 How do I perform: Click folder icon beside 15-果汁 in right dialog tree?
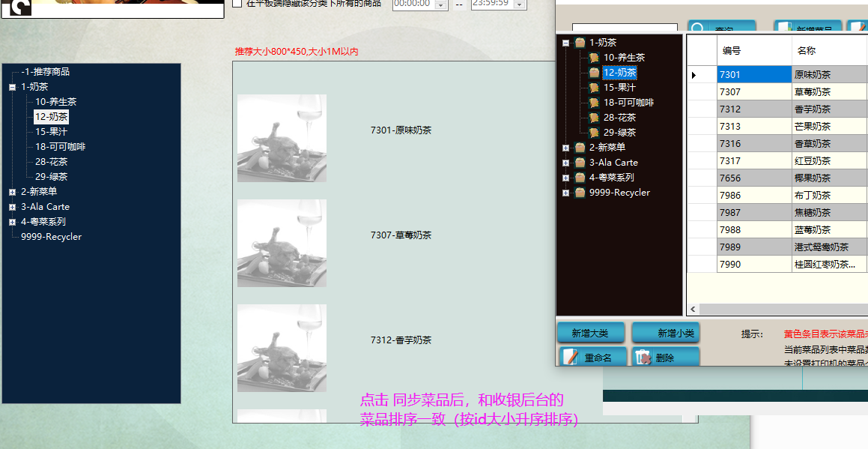pos(594,88)
